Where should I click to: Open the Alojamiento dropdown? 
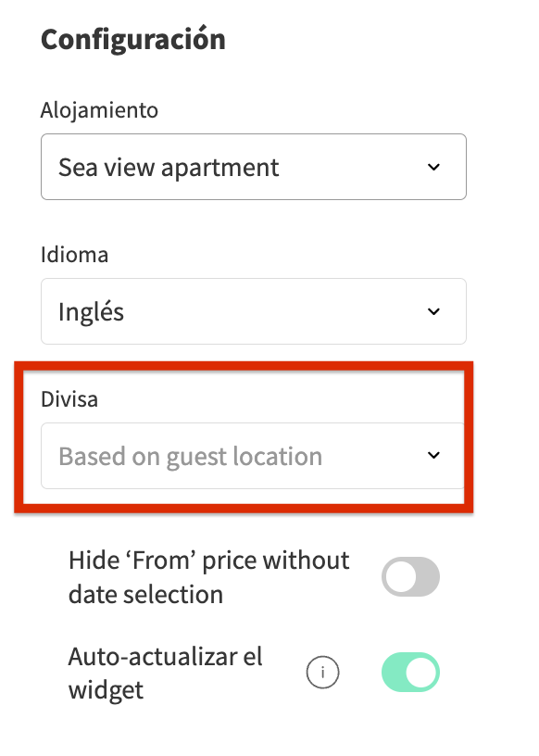(254, 167)
